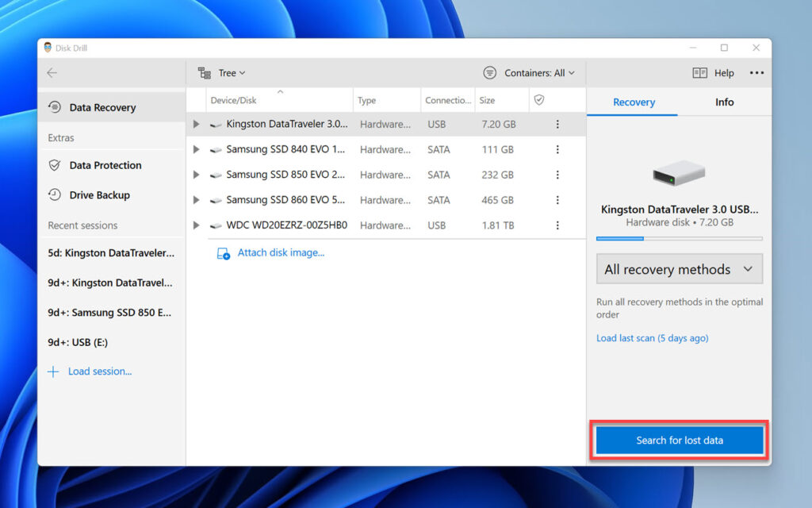812x508 pixels.
Task: Expand the Kingston DataTraveler disk row
Action: [196, 124]
